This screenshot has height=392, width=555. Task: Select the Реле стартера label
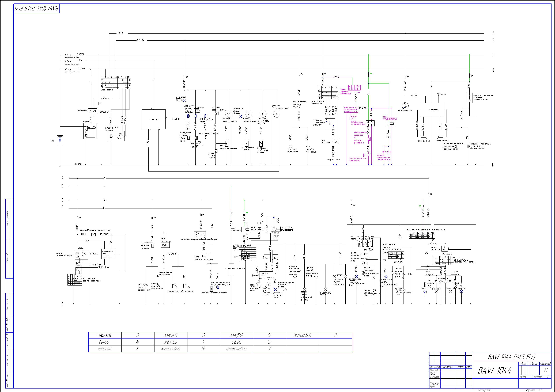point(82,110)
